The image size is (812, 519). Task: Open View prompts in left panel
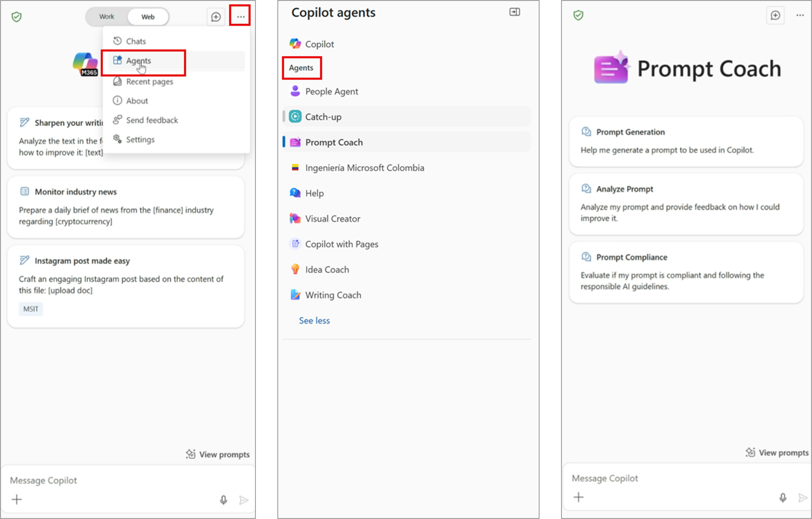tap(218, 454)
